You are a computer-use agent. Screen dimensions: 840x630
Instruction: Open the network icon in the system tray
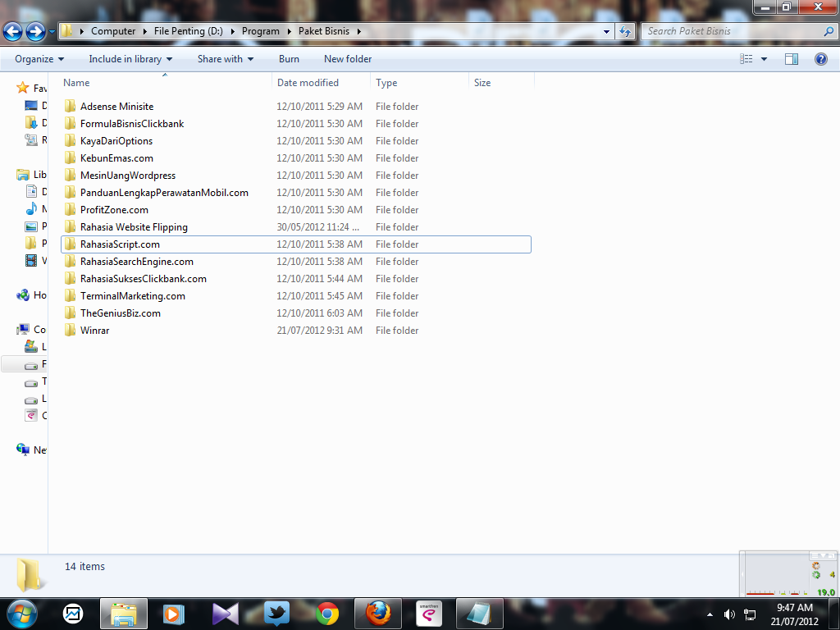[750, 614]
